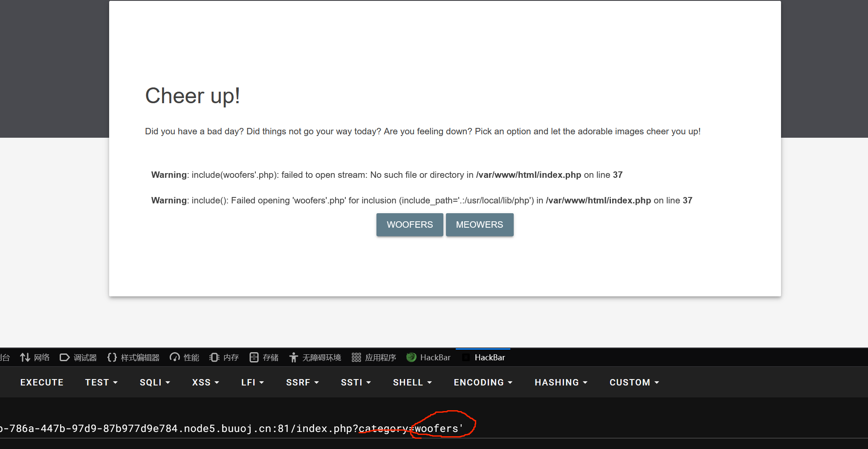Select the green HackBar icon tab
Image resolution: width=868 pixels, height=449 pixels.
tap(411, 357)
